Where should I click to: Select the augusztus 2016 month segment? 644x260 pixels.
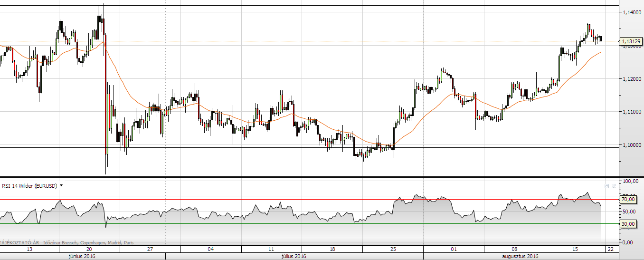(521, 256)
